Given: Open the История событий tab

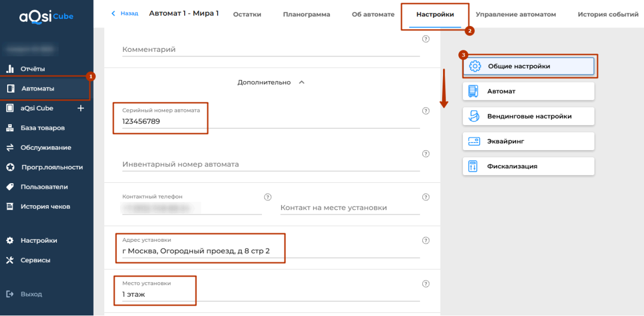Looking at the screenshot, I should point(608,14).
